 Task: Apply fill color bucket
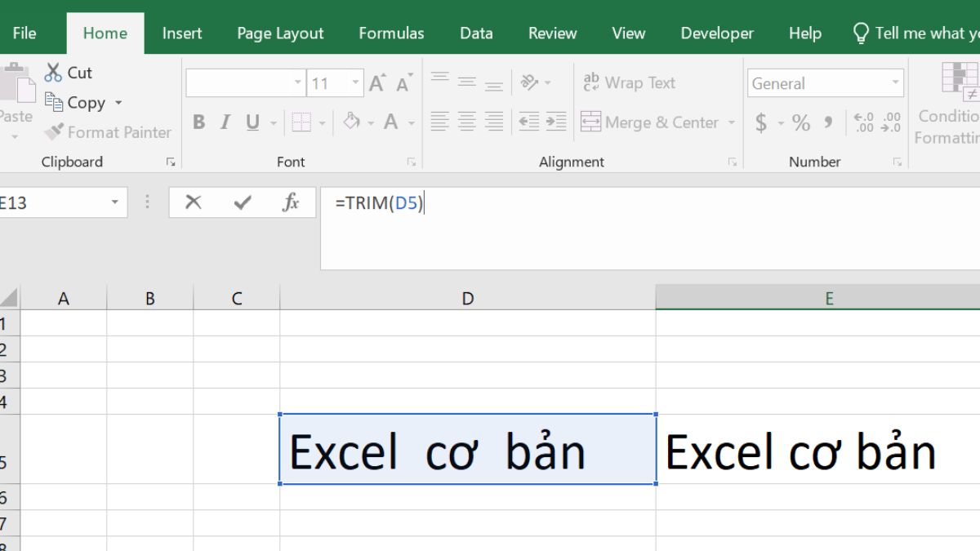coord(352,122)
